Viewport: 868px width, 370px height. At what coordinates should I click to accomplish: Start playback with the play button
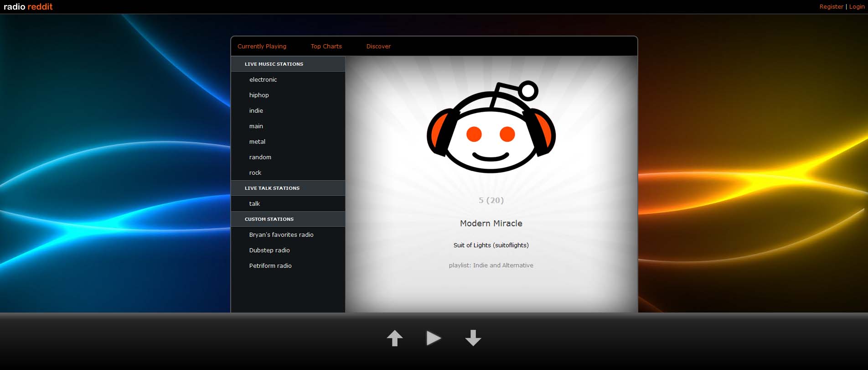(434, 338)
